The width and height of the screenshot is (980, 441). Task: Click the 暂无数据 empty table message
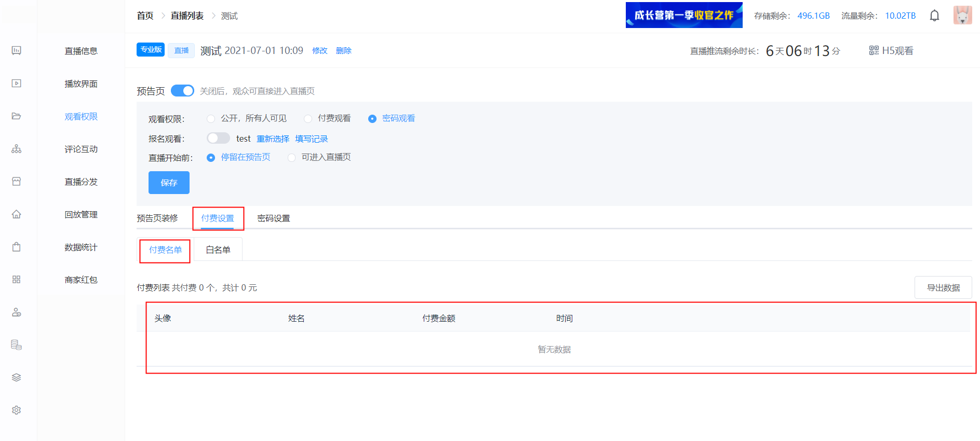[x=554, y=349]
